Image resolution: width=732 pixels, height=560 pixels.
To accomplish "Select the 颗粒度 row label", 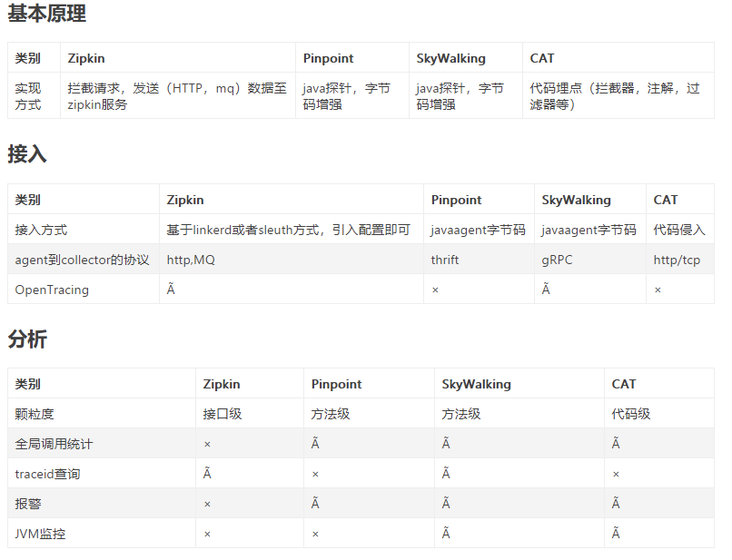I will coord(35,414).
